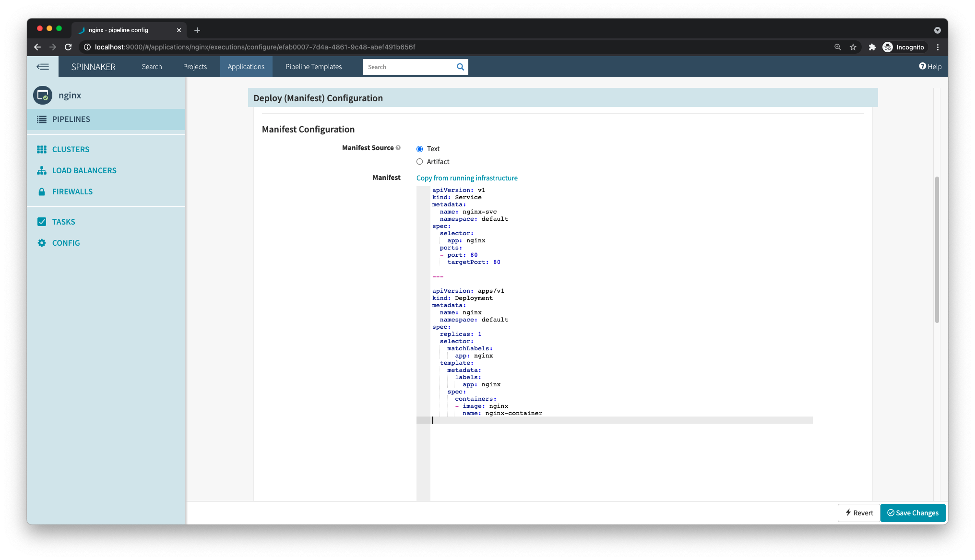This screenshot has height=560, width=975.
Task: Select Text manifest source
Action: point(419,149)
